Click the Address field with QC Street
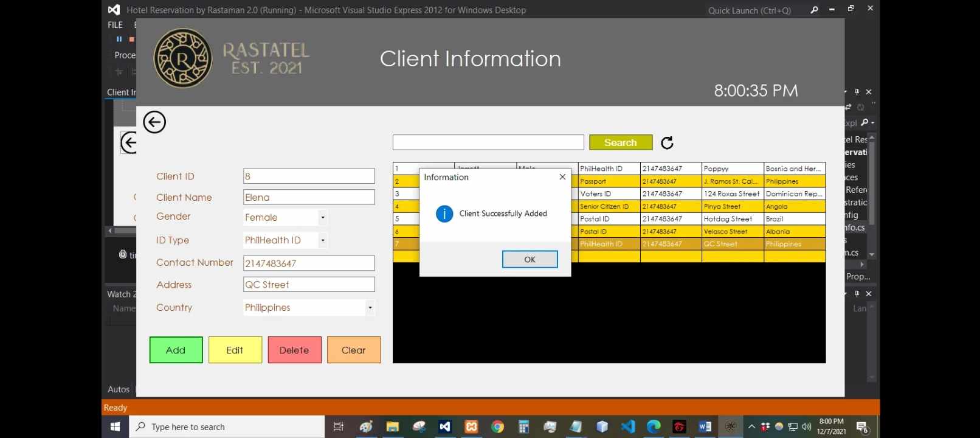The height and width of the screenshot is (438, 980). tap(309, 284)
